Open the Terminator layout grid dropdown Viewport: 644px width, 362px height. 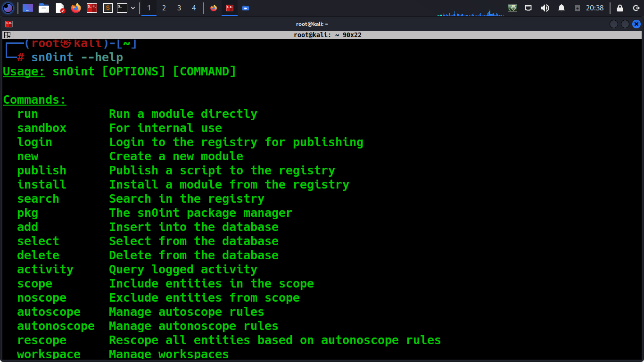8,35
